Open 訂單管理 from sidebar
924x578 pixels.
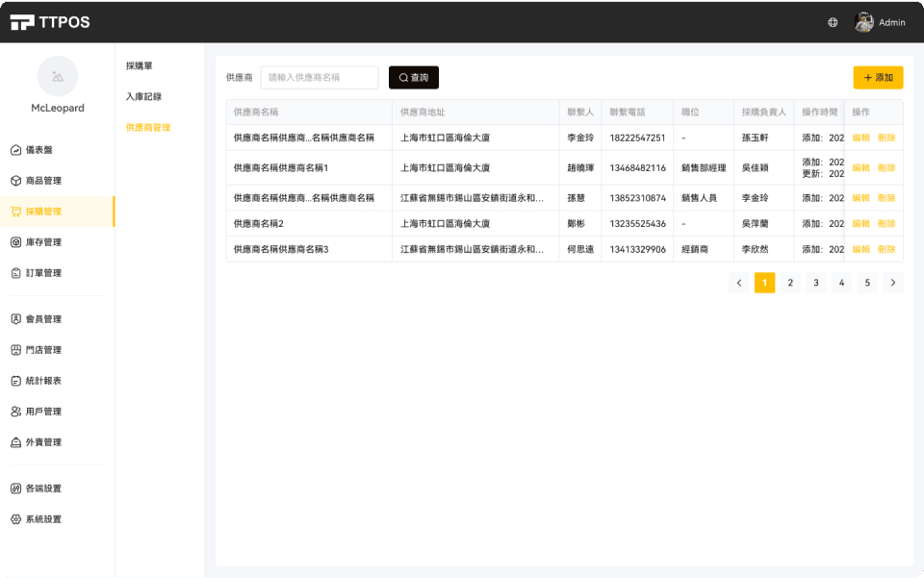click(43, 273)
